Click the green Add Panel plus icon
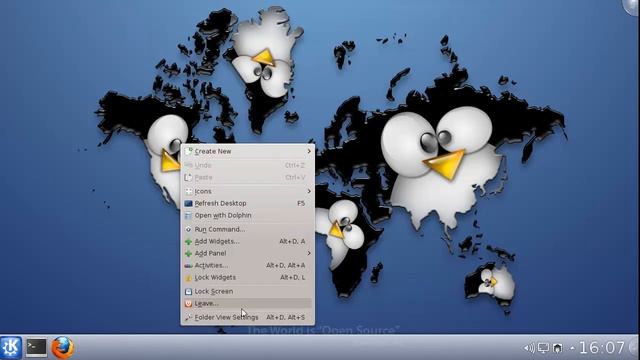 (188, 253)
